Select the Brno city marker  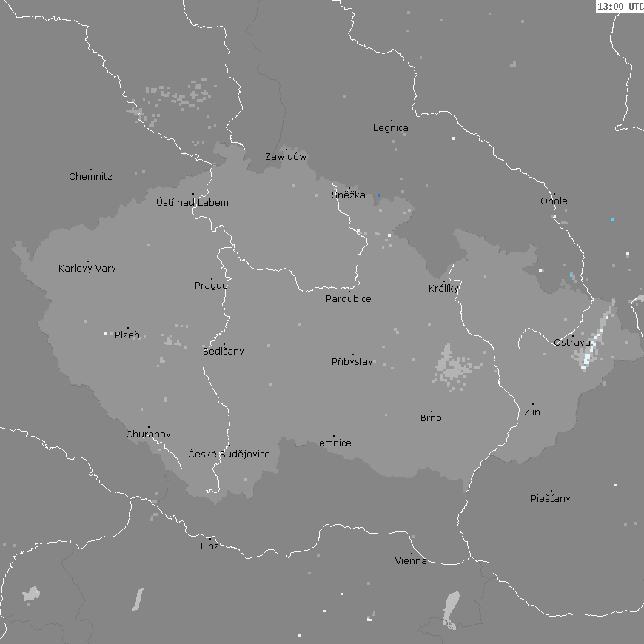[432, 412]
